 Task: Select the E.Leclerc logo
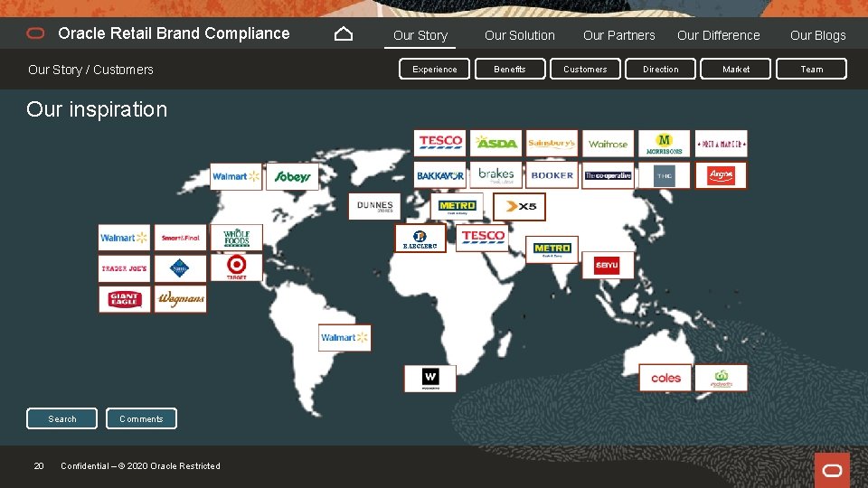[x=420, y=239]
